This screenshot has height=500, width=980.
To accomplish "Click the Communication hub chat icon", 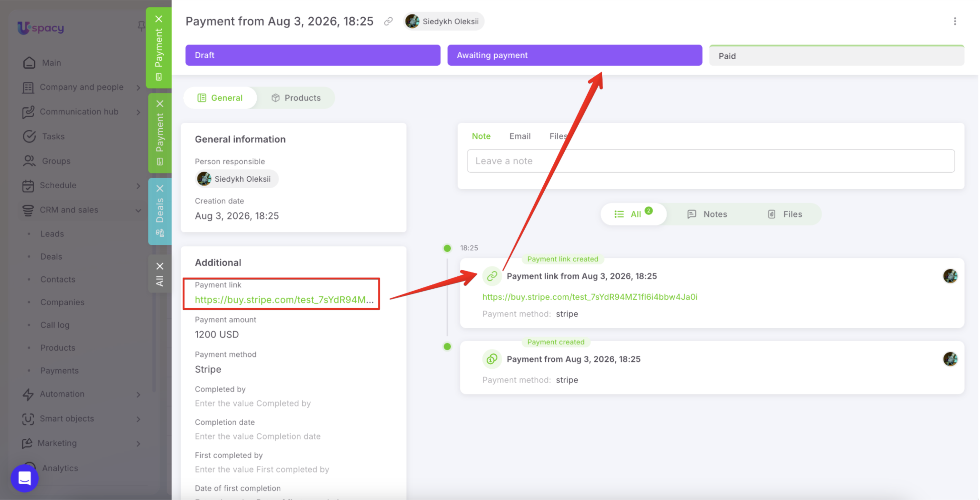I will click(28, 112).
